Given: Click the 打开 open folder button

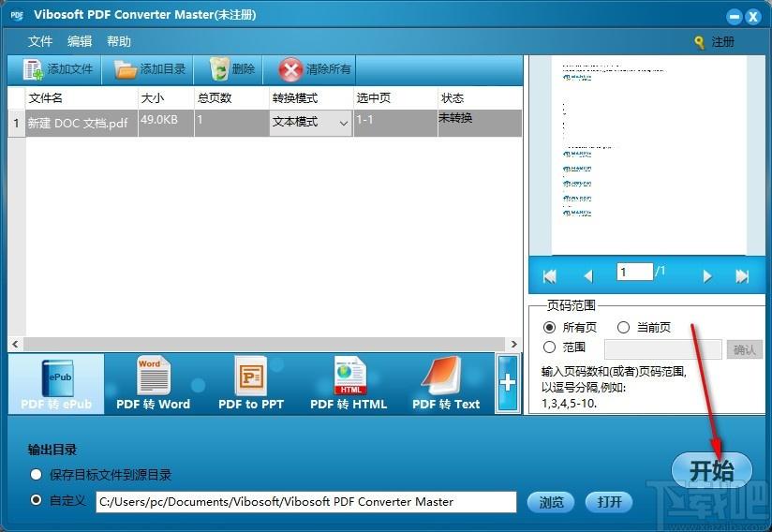Looking at the screenshot, I should click(x=609, y=502).
